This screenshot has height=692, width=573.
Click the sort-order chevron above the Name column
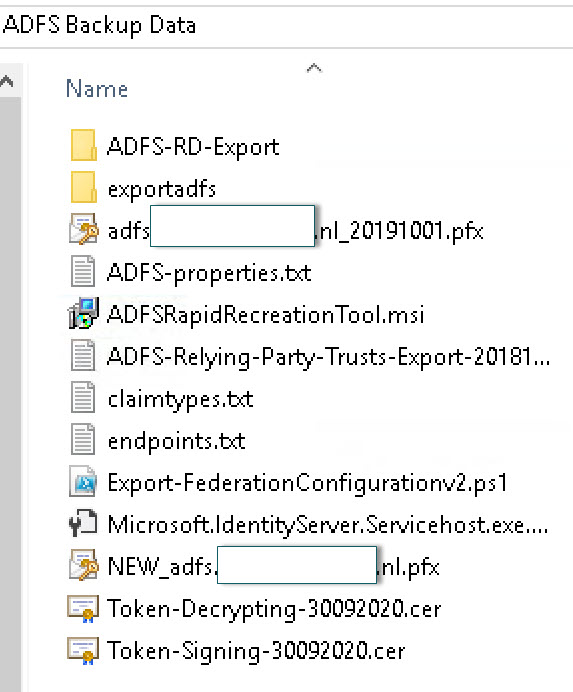pos(314,68)
